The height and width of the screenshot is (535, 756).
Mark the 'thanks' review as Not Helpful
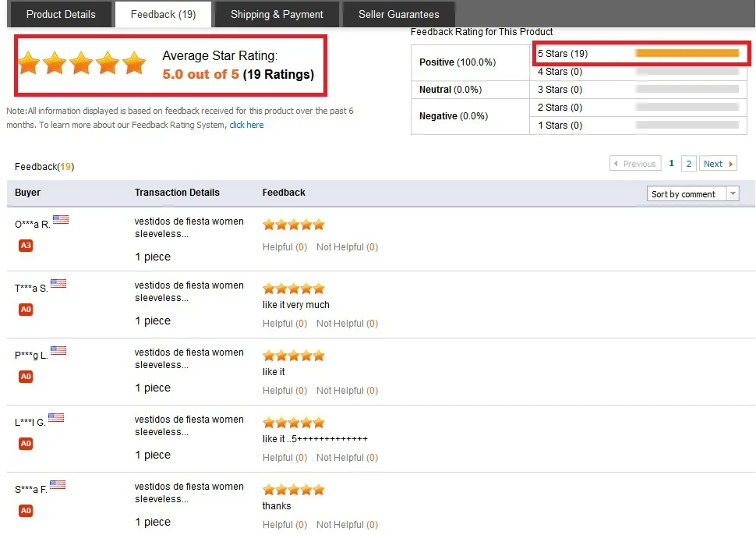(x=347, y=524)
